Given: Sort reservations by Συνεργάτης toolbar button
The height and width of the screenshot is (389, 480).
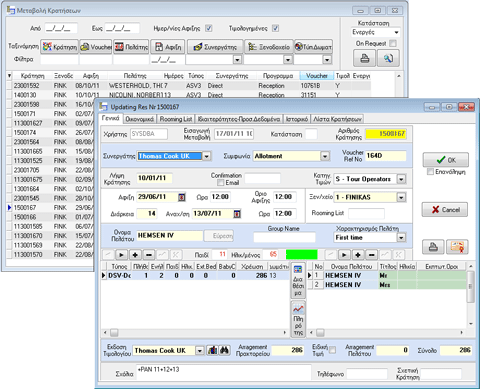Looking at the screenshot, I should (x=215, y=47).
